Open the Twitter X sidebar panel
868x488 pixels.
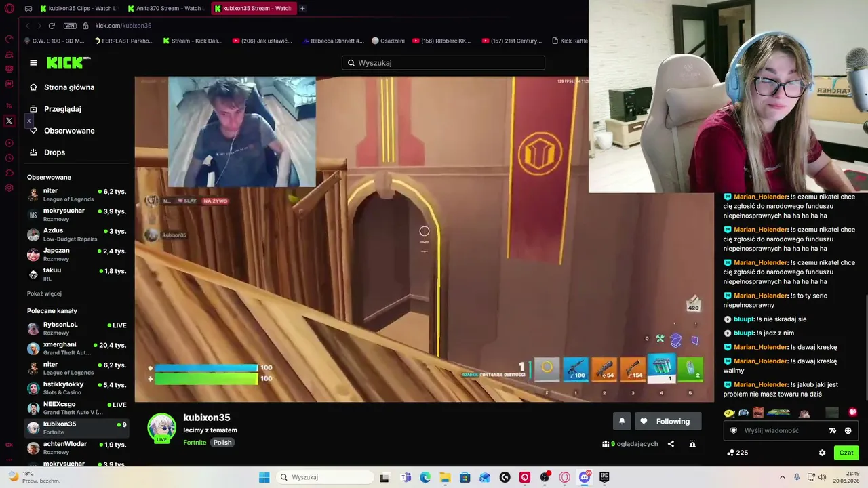pyautogui.click(x=9, y=121)
